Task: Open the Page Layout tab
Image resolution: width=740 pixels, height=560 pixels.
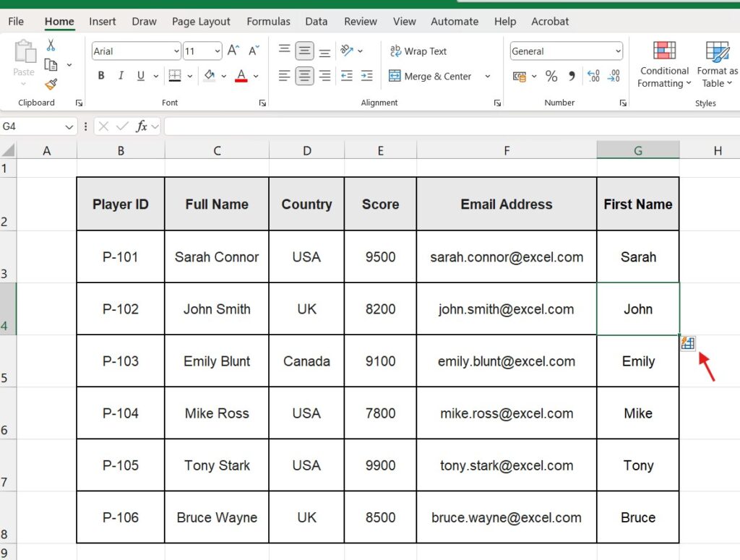Action: click(201, 22)
